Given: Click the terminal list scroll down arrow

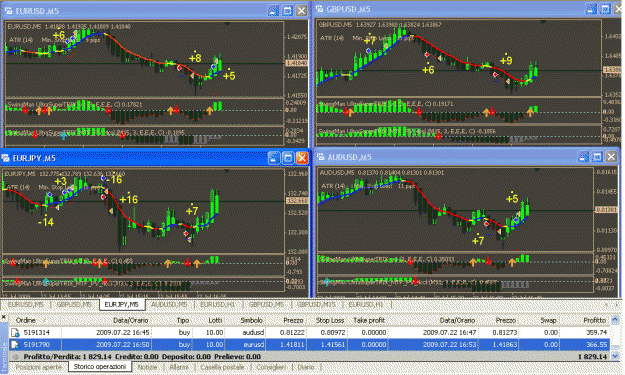Looking at the screenshot, I should click(615, 356).
